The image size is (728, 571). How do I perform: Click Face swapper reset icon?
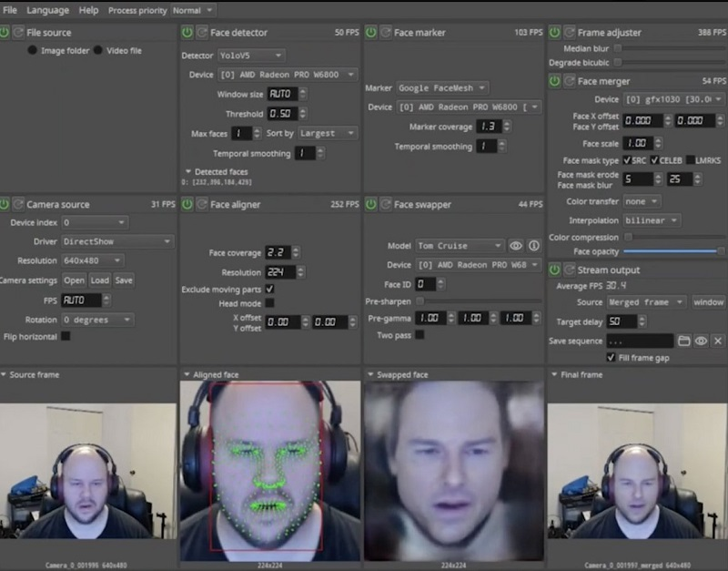(x=386, y=204)
